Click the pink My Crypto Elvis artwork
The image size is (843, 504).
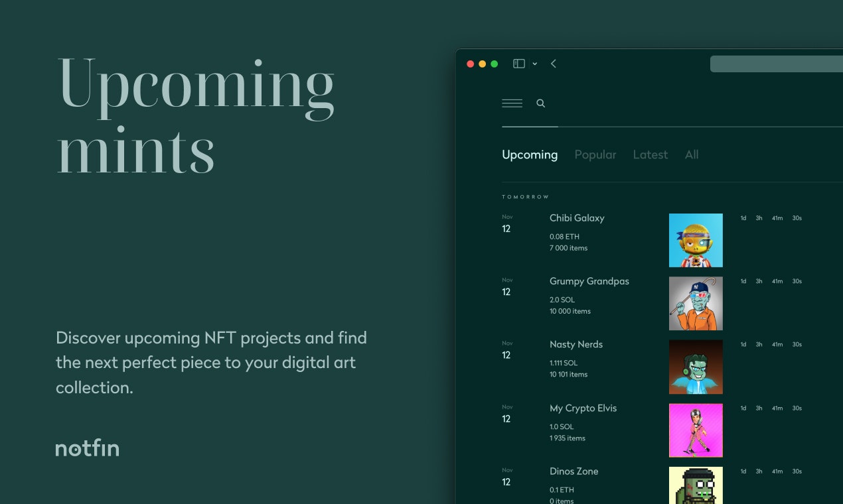[x=696, y=430]
